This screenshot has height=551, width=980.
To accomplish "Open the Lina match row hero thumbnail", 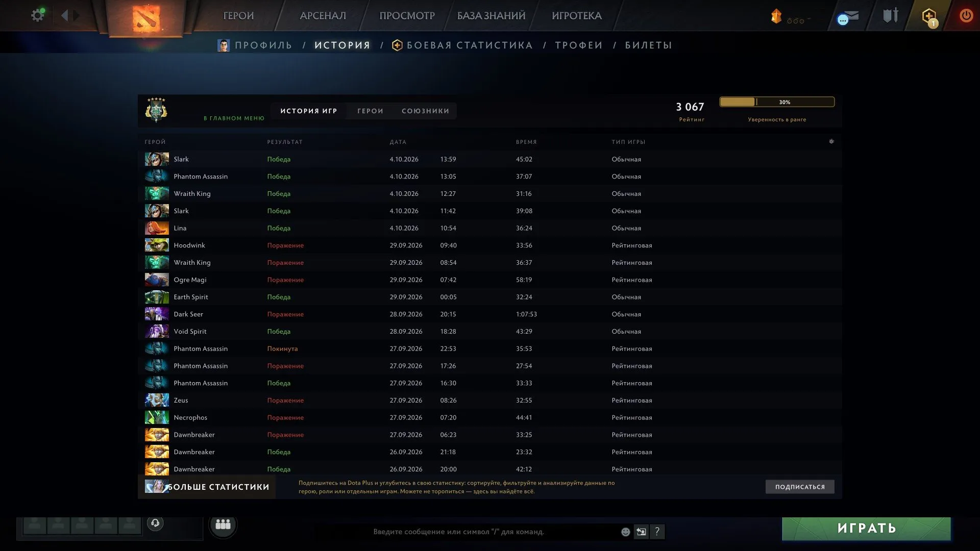I will coord(156,228).
